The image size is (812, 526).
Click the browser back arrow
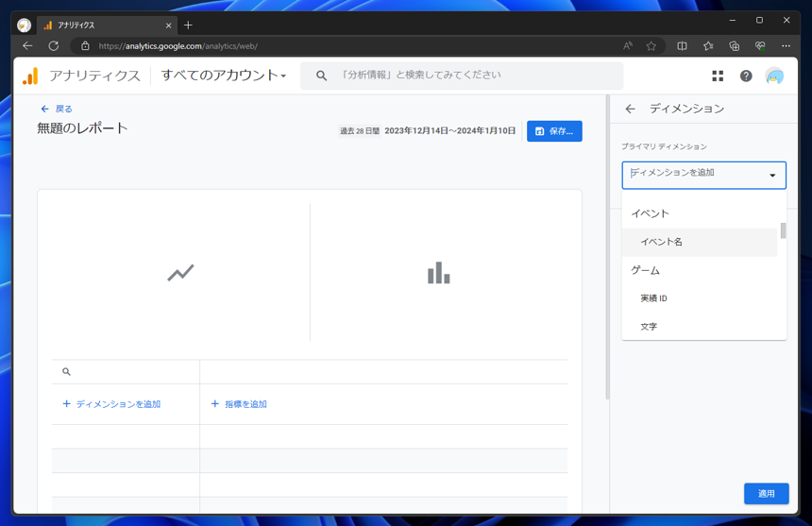coord(27,46)
